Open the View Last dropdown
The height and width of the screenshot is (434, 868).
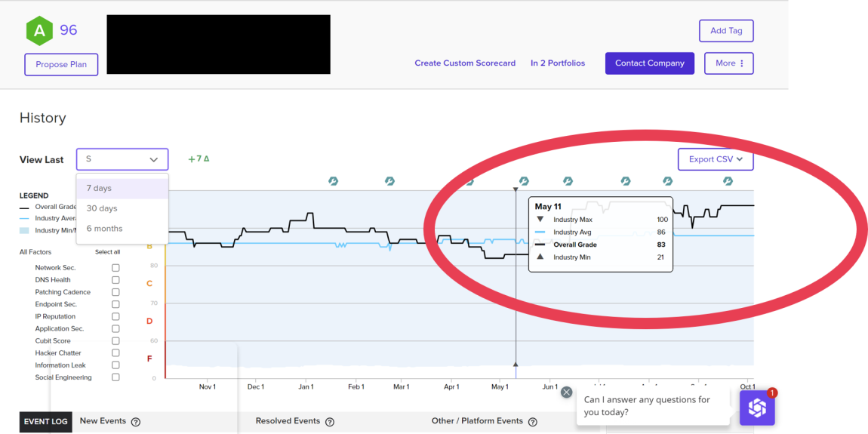click(x=122, y=159)
